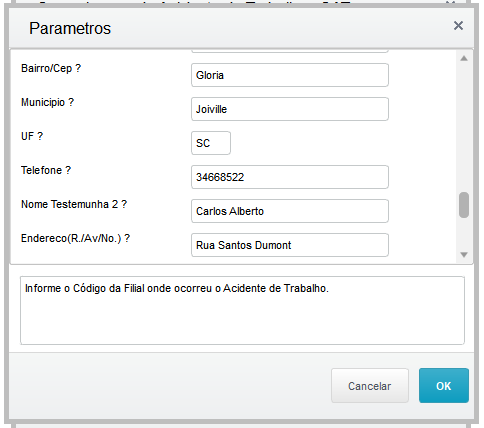Image resolution: width=484 pixels, height=428 pixels.
Task: Confirm with the OK button
Action: click(x=444, y=386)
